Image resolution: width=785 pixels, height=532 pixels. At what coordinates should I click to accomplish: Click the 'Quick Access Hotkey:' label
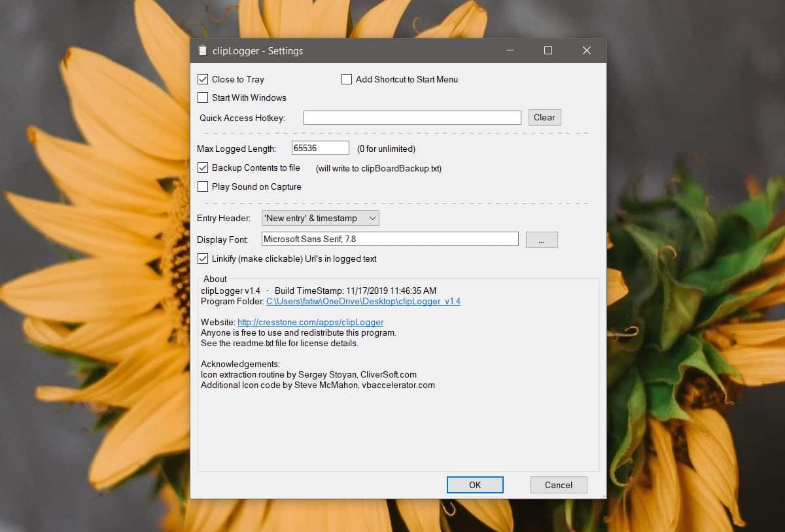(x=242, y=118)
